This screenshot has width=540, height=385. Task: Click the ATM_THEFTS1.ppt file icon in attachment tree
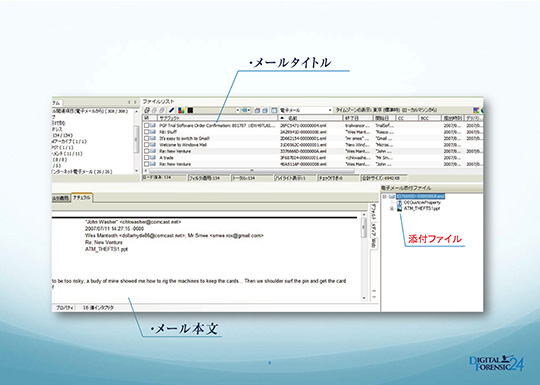point(399,208)
